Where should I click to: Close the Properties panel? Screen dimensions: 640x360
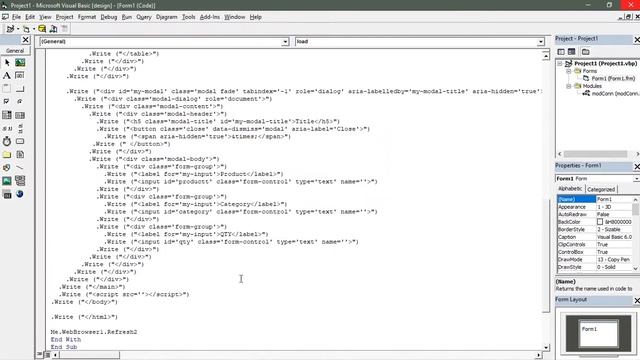point(636,166)
